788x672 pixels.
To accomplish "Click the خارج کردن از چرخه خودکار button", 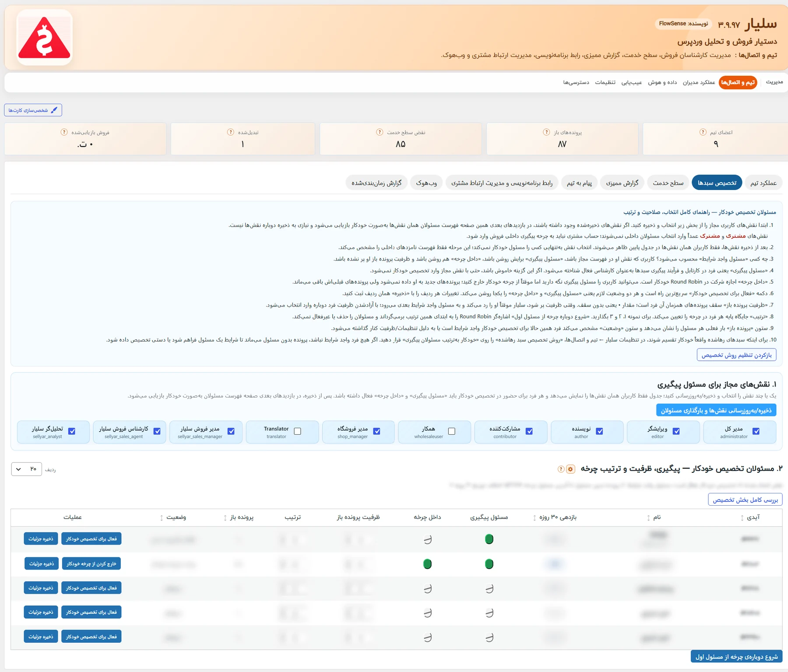I will [91, 564].
